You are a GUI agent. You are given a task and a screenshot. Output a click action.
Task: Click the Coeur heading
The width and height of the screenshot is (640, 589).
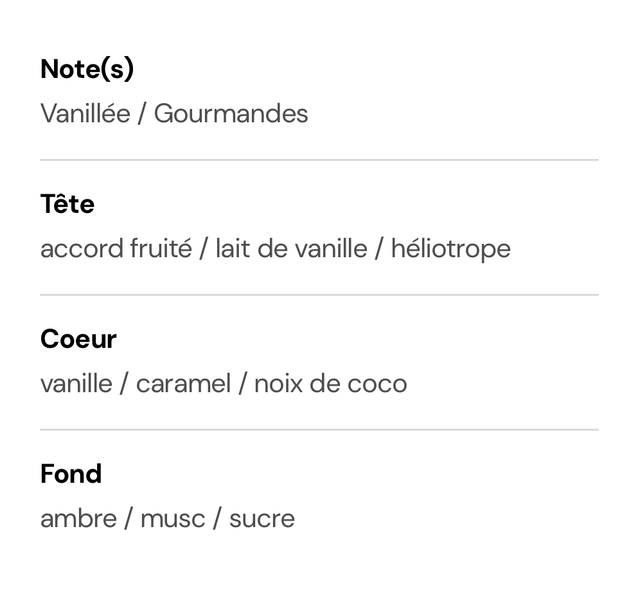78,339
